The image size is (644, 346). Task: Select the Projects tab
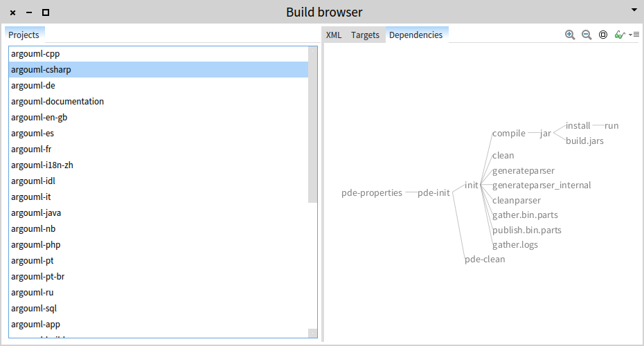(x=24, y=35)
